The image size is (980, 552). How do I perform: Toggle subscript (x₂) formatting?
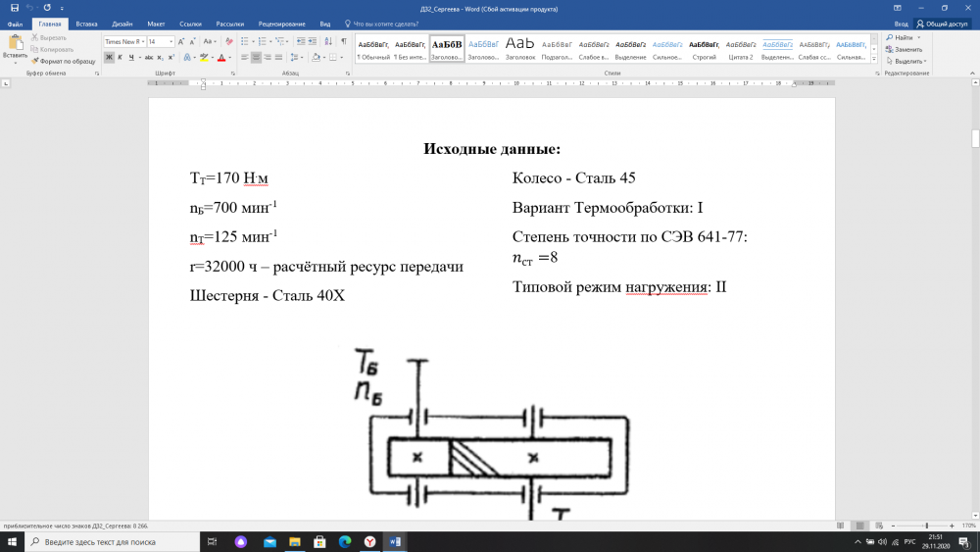160,58
